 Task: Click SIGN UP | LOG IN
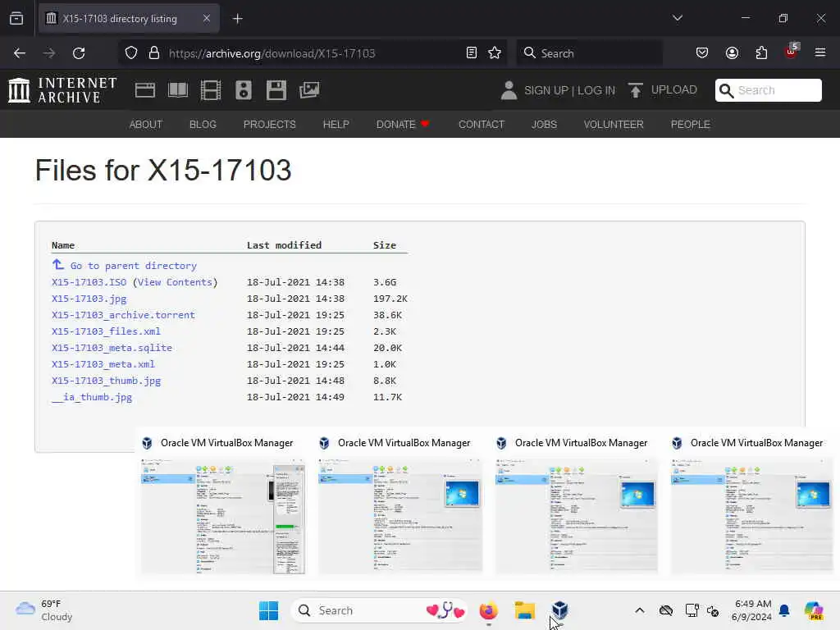click(569, 90)
